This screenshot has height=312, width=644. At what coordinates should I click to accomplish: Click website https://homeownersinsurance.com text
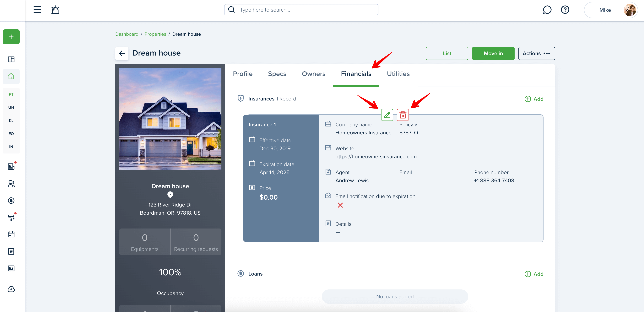(x=376, y=157)
